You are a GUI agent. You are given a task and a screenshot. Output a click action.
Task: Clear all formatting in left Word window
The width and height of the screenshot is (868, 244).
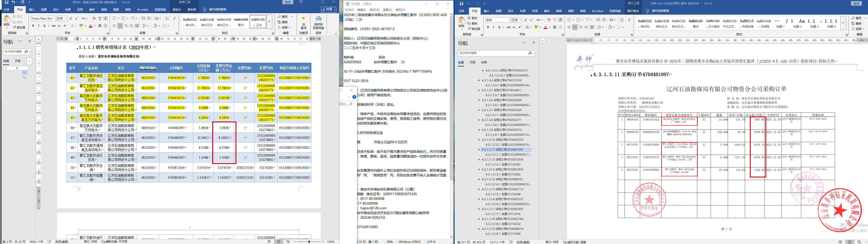[94, 19]
